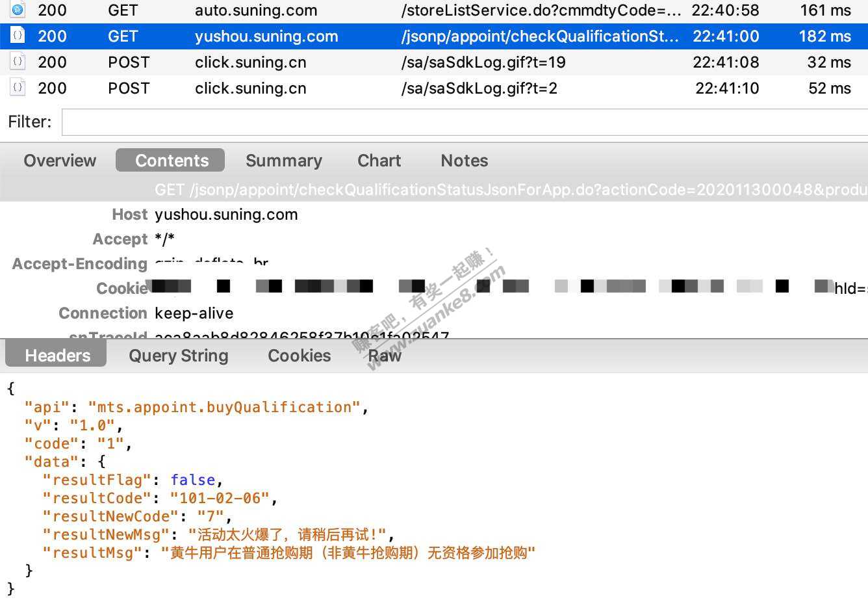This screenshot has width=868, height=615.
Task: Select the yushou.suning.com host cell in request list
Action: [266, 36]
